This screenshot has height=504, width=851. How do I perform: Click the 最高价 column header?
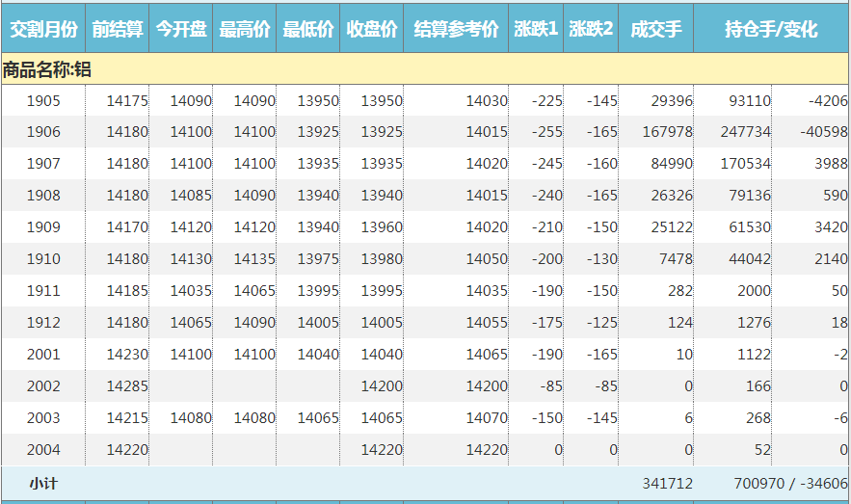(x=245, y=30)
